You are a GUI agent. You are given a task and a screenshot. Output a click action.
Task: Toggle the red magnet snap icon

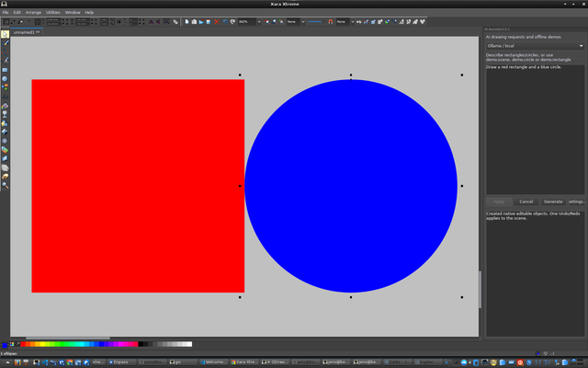(331, 22)
